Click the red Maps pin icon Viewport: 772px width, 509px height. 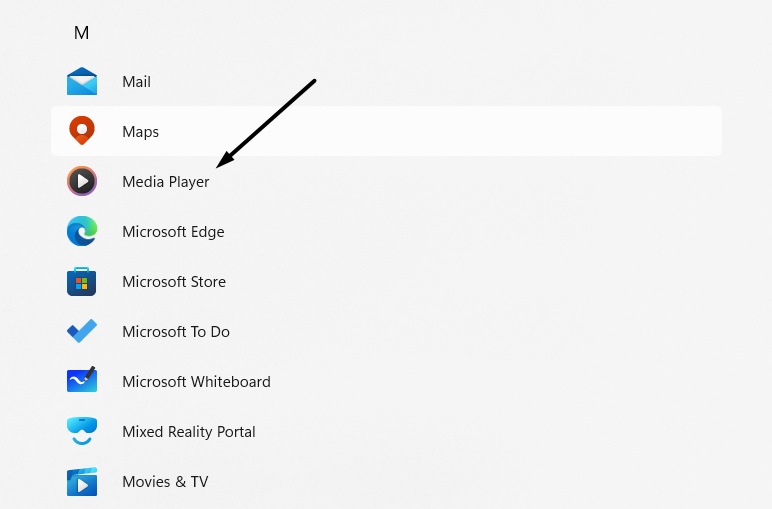click(82, 131)
